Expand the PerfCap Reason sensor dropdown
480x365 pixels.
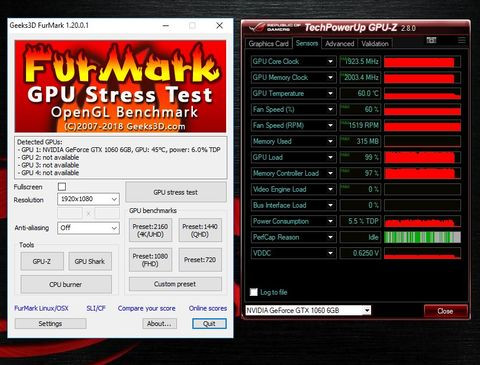330,237
